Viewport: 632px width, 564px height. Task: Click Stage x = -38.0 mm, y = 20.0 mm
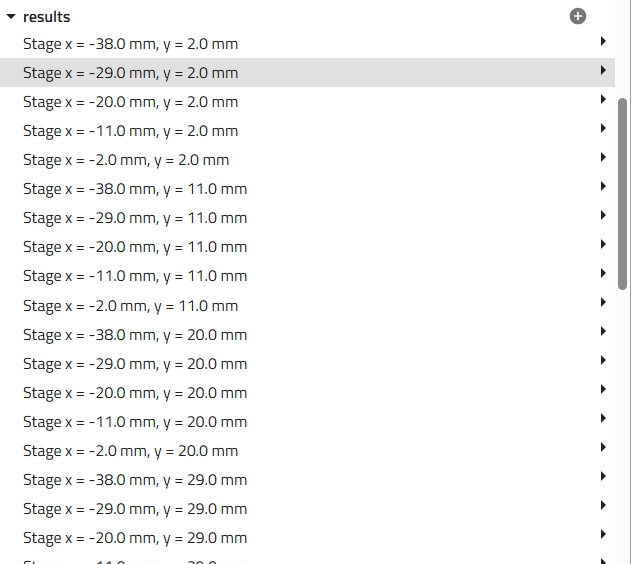point(135,335)
